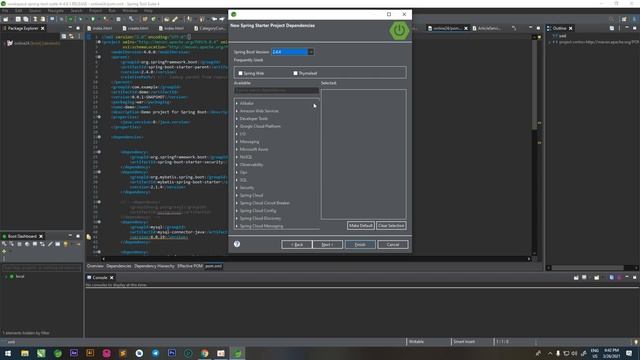Open Photoshop from the taskbar
This screenshot has width=640, height=360.
[x=172, y=353]
